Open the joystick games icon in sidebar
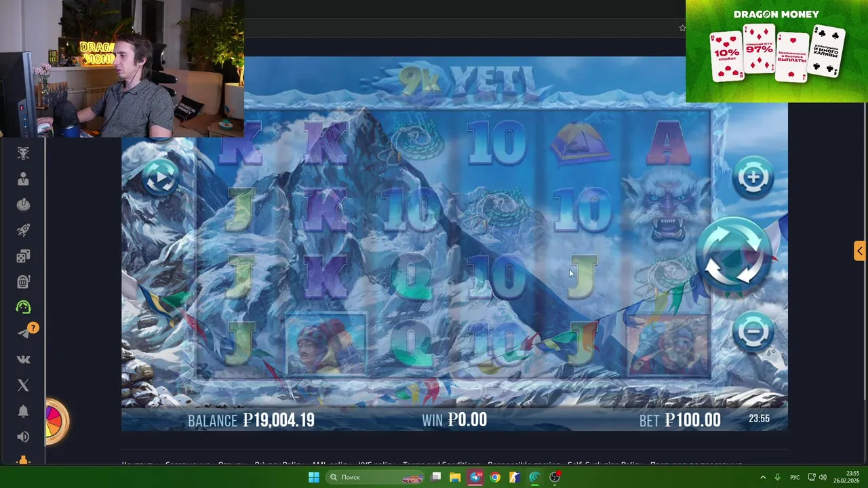The width and height of the screenshot is (868, 488). click(23, 205)
